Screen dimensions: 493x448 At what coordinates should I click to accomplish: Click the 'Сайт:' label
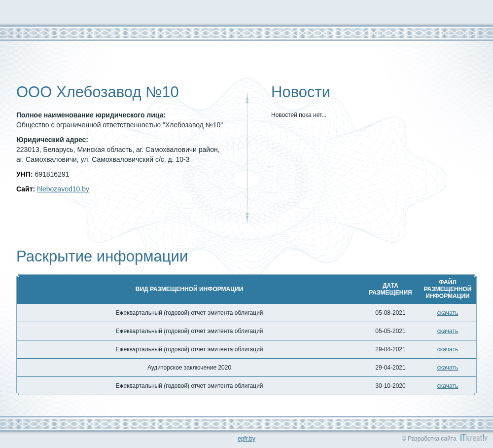click(26, 189)
